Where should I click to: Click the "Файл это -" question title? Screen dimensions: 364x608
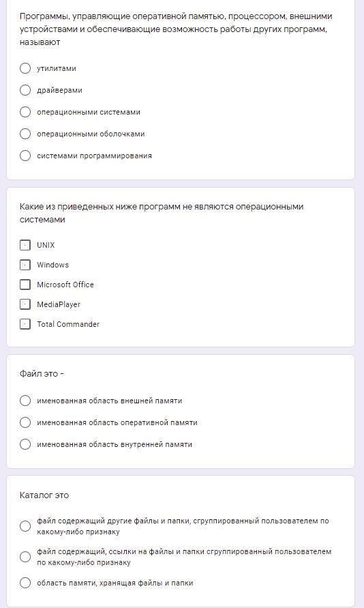point(42,374)
